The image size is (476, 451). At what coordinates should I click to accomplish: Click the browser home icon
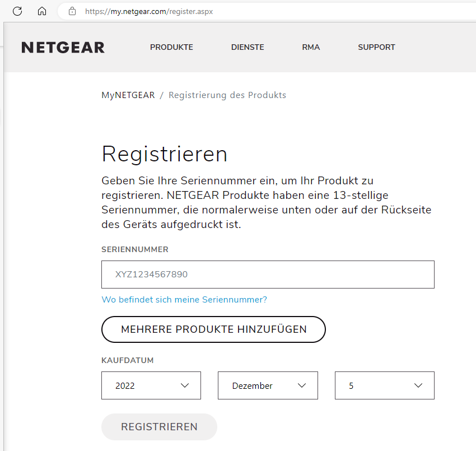click(x=42, y=11)
